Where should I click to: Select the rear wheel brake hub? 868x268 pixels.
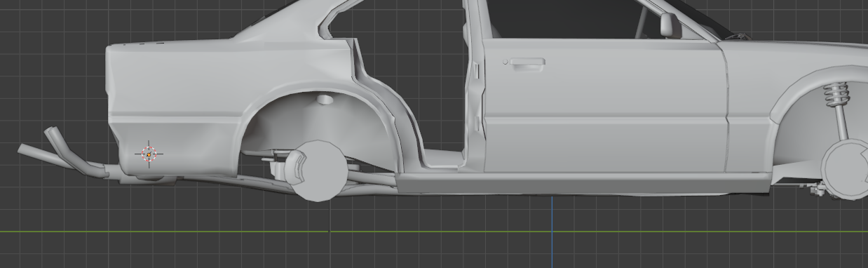click(317, 170)
